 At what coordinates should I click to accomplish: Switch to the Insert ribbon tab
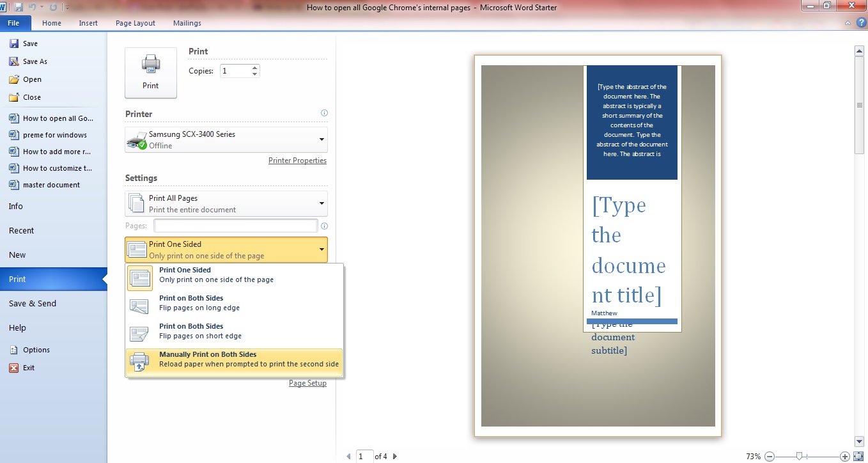[x=88, y=23]
